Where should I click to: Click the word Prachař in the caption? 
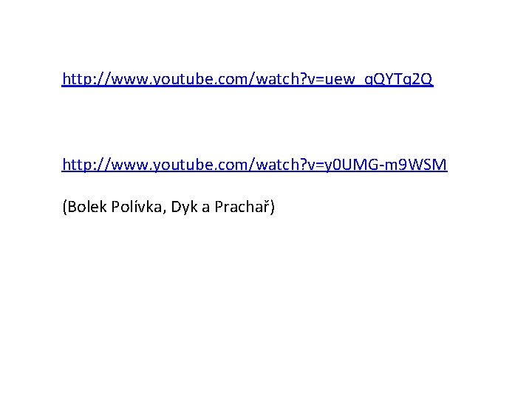pyautogui.click(x=242, y=207)
